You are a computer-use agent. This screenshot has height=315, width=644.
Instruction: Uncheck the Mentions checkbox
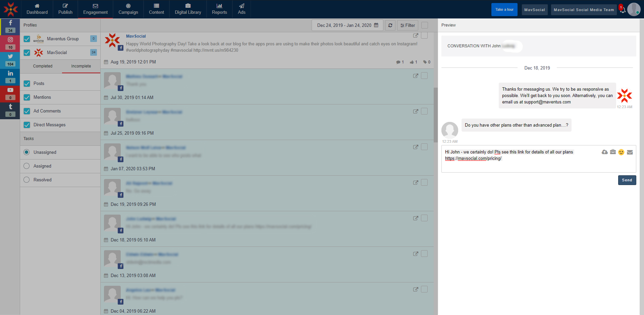(27, 97)
